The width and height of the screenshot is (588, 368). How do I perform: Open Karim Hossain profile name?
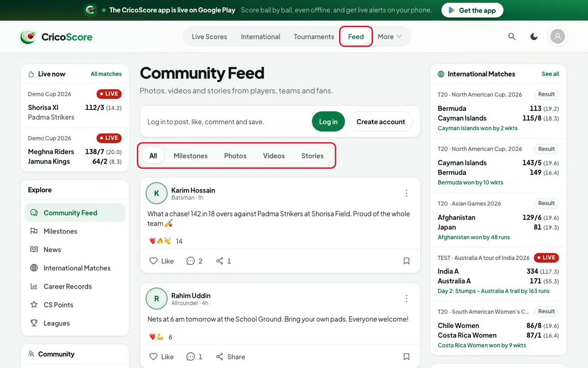(x=193, y=190)
